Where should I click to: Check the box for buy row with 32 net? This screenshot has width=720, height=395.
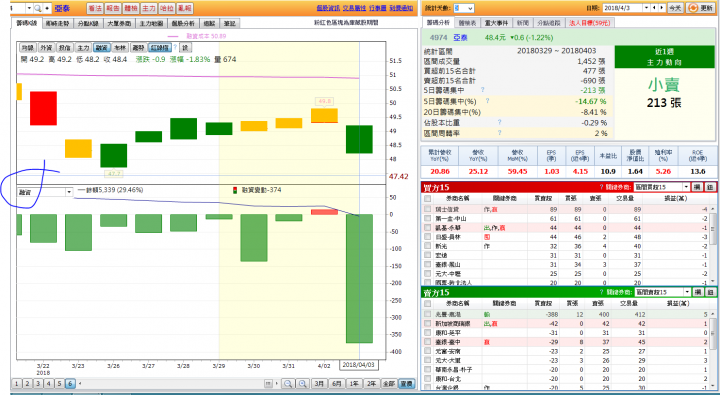pos(428,246)
